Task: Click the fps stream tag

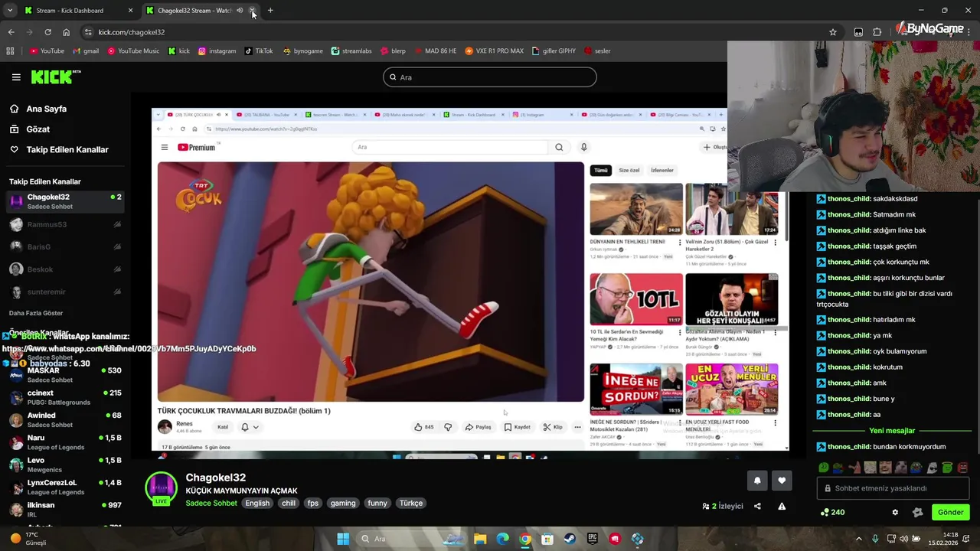Action: coord(313,503)
